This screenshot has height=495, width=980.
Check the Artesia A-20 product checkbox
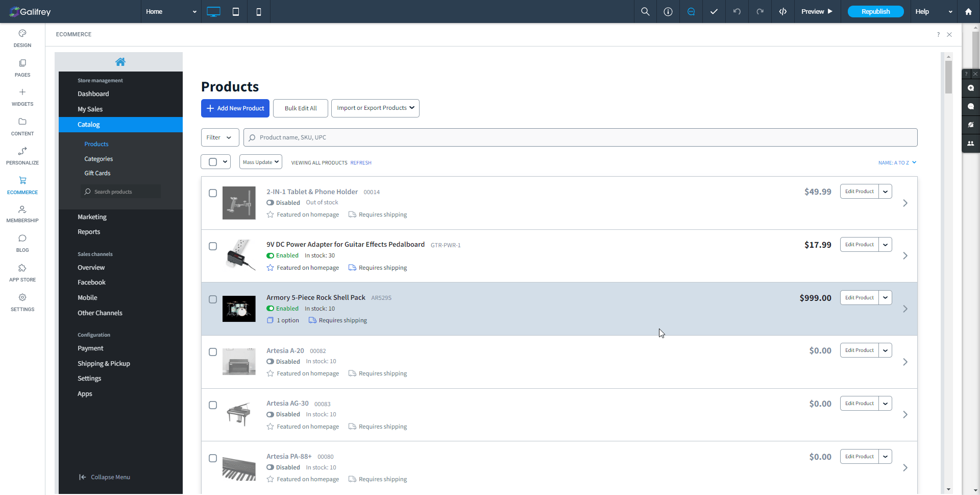tap(213, 352)
